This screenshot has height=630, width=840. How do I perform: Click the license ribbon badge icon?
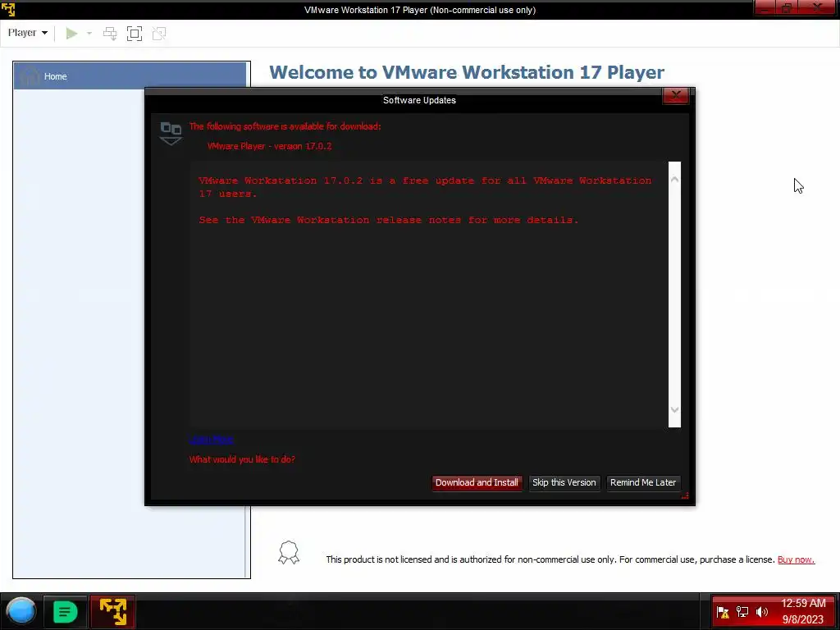pos(289,553)
